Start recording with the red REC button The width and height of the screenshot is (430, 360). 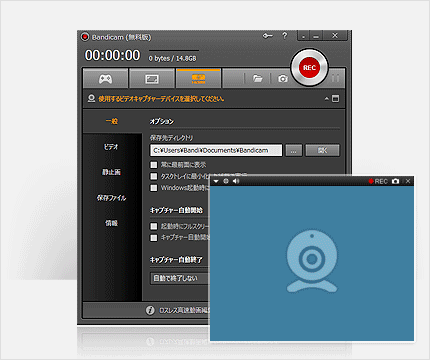click(x=309, y=68)
